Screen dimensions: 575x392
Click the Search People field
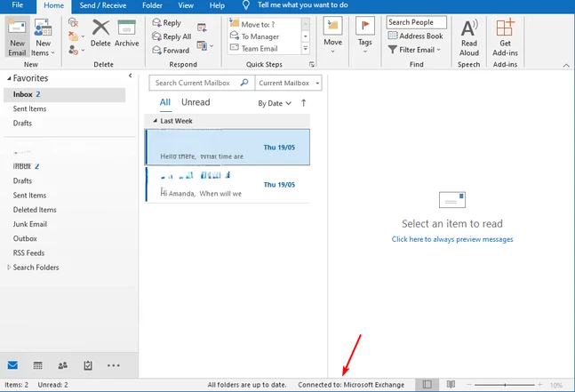(416, 22)
